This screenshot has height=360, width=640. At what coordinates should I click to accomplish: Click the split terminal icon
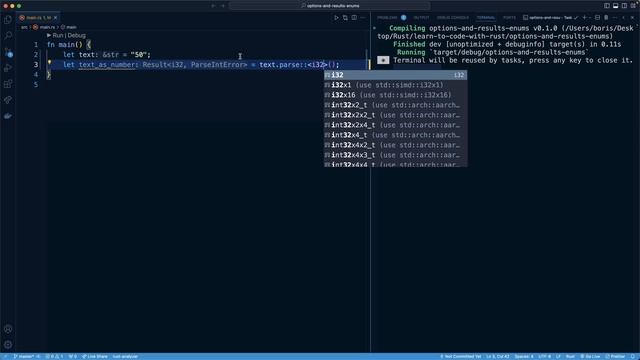(x=597, y=18)
